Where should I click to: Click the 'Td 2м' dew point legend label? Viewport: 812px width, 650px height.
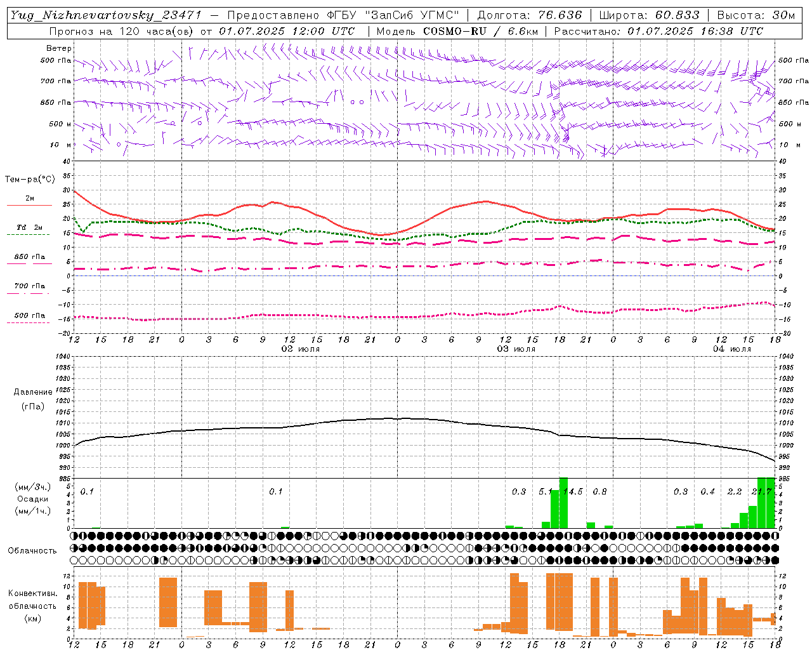tap(29, 227)
